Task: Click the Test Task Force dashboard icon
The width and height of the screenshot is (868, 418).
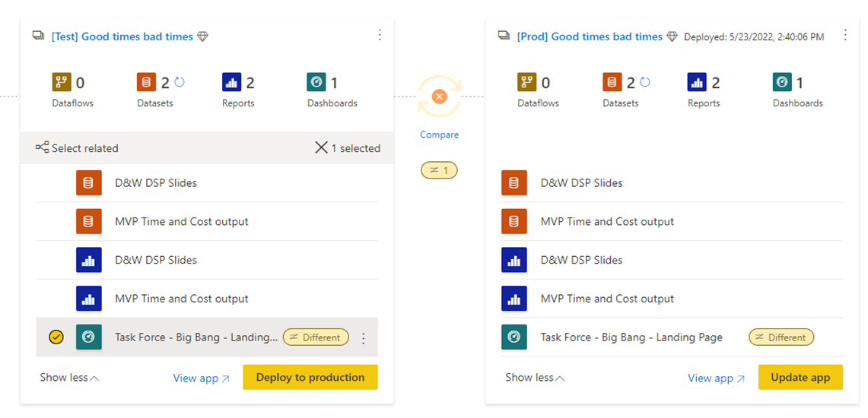Action: (x=89, y=337)
